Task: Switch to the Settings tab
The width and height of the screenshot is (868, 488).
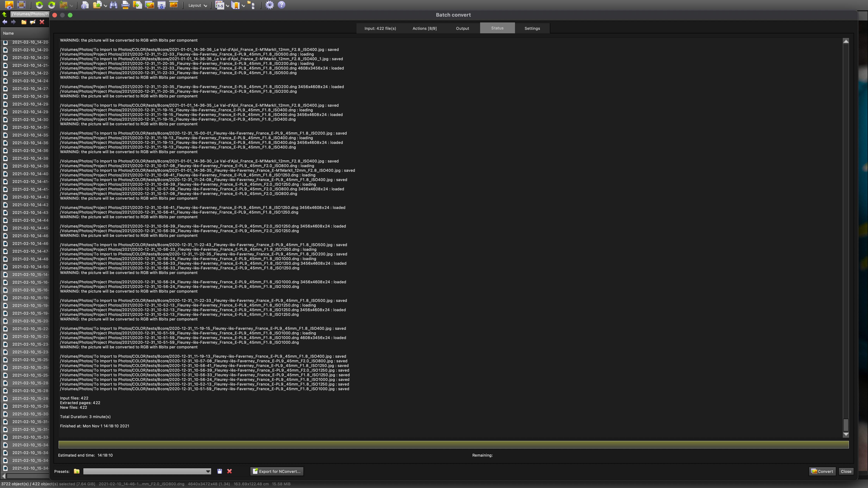Action: point(532,28)
